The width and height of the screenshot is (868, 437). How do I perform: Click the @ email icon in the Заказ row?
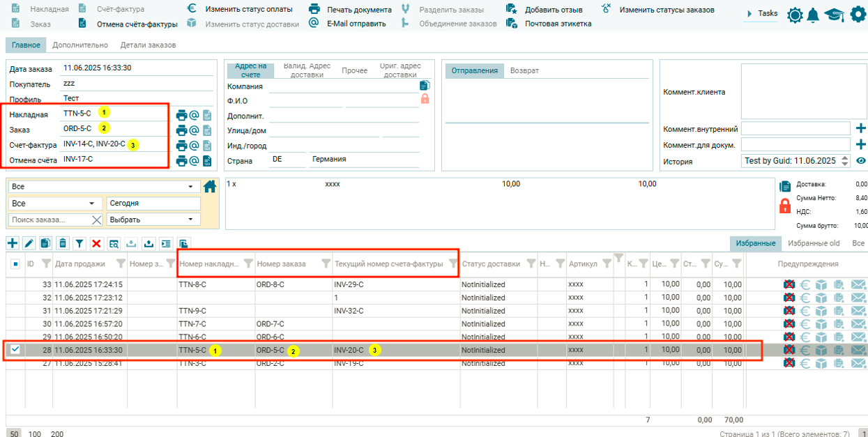pos(195,130)
